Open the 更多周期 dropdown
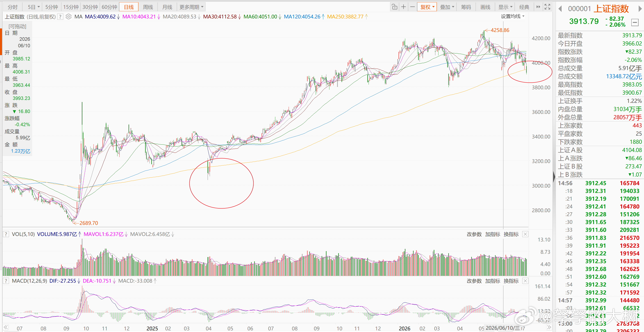644x332 pixels. [x=191, y=7]
